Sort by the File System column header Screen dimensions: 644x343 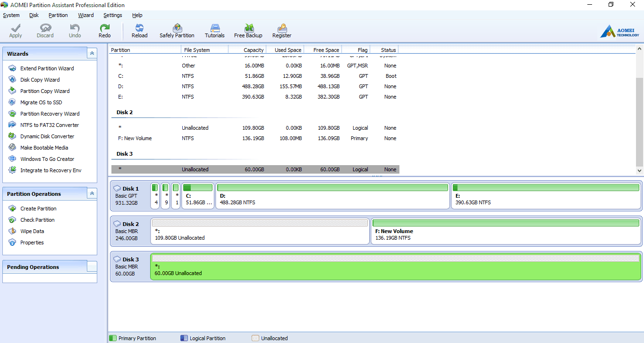pos(205,50)
